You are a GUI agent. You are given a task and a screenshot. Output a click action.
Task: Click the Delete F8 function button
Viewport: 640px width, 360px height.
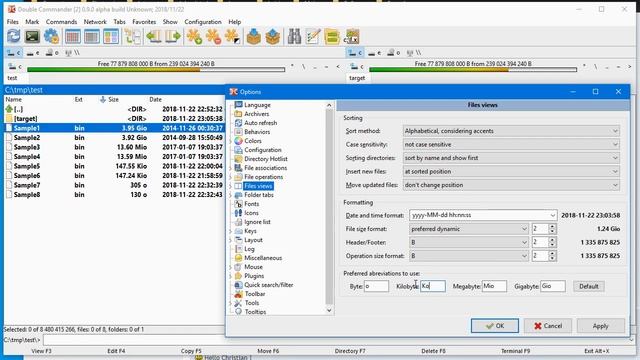click(x=433, y=351)
